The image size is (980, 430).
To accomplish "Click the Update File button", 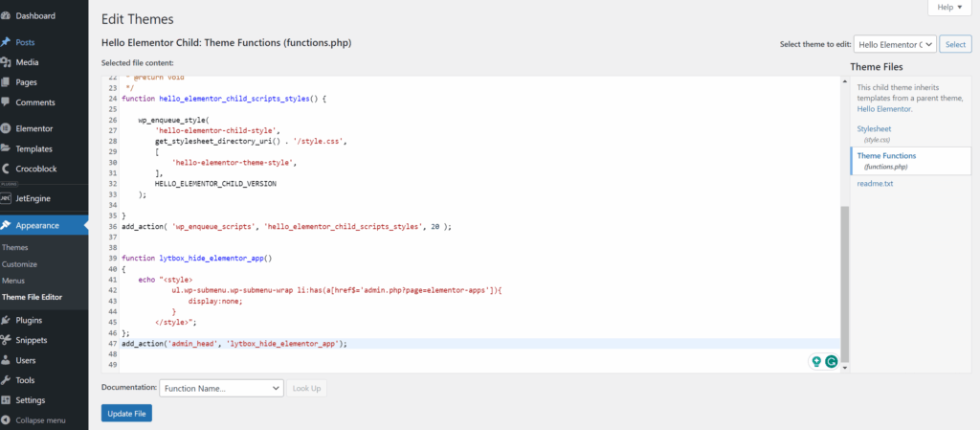I will (x=127, y=413).
